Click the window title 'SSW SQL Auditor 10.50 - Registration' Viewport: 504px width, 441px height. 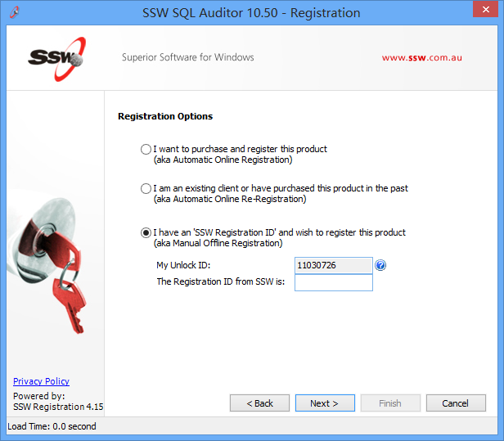(x=251, y=13)
